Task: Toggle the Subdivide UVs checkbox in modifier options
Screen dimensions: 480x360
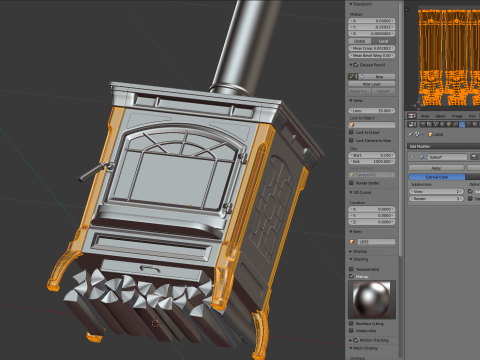Action: point(470,191)
